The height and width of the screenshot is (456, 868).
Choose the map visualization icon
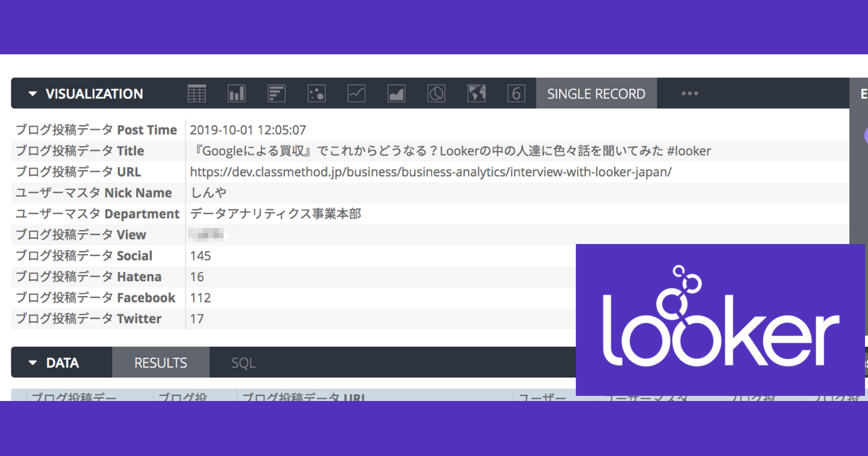click(476, 93)
